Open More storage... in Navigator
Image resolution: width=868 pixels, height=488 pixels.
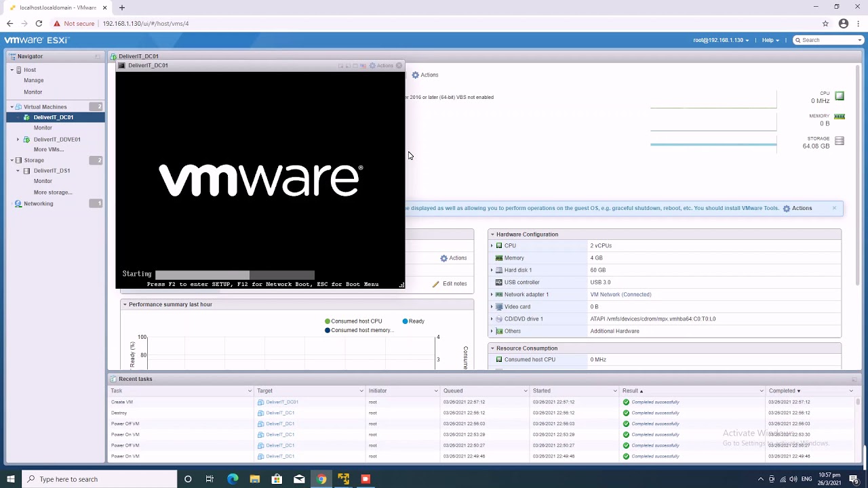tap(53, 192)
